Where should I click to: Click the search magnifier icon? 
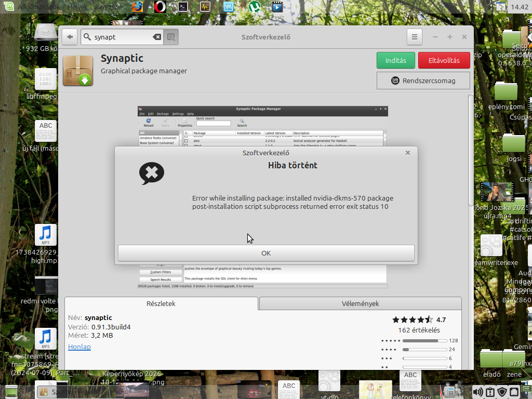pyautogui.click(x=87, y=37)
